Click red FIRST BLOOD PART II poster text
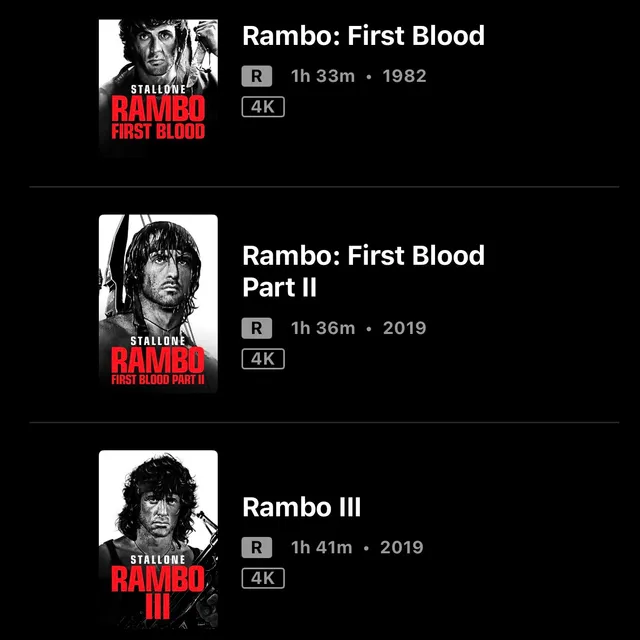 [x=158, y=380]
